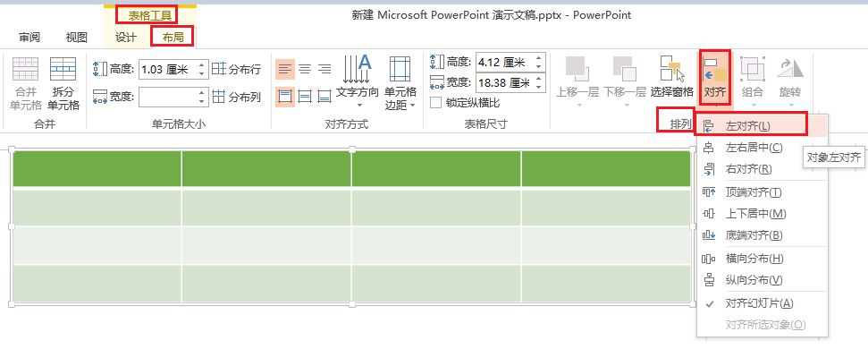This screenshot has width=868, height=349.
Task: Choose Align Middle (上下居中) menu item
Action: point(763,214)
